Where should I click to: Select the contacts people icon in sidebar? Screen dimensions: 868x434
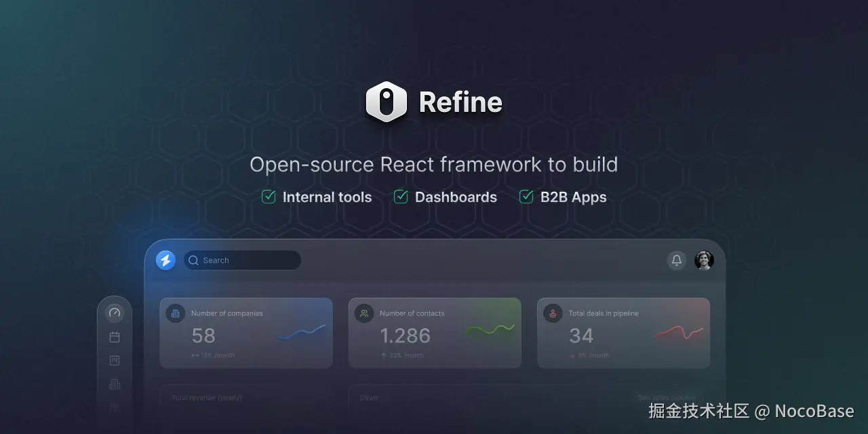114,407
